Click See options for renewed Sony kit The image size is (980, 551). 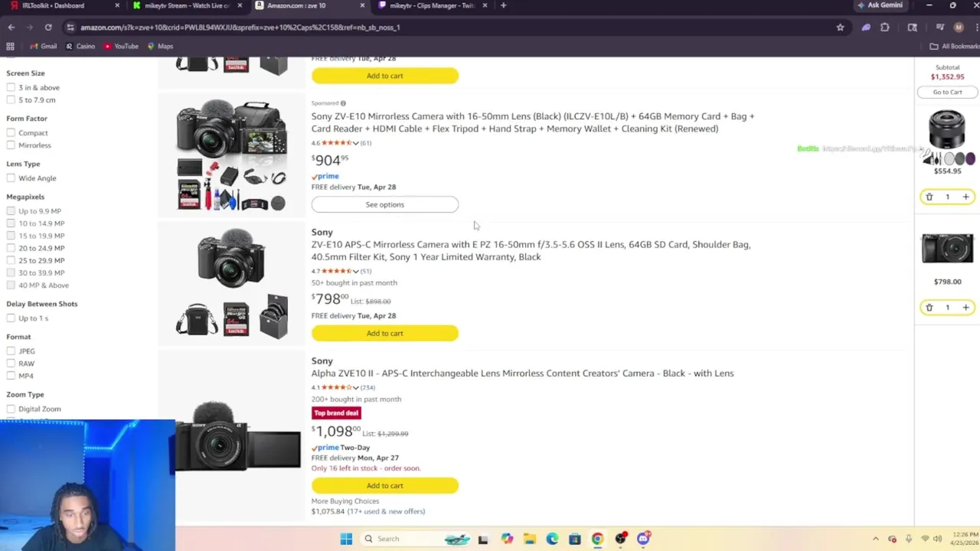click(384, 204)
